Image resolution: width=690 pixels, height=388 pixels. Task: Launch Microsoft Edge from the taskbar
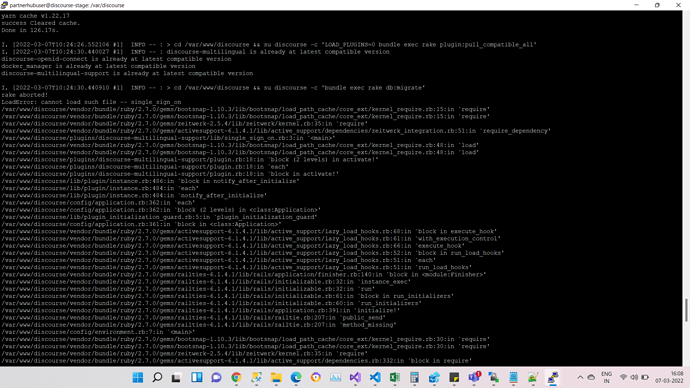point(296,377)
